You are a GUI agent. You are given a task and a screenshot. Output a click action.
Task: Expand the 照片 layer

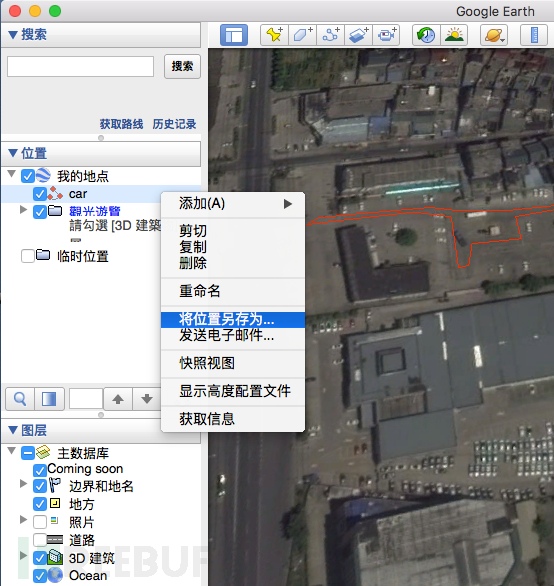(x=23, y=519)
